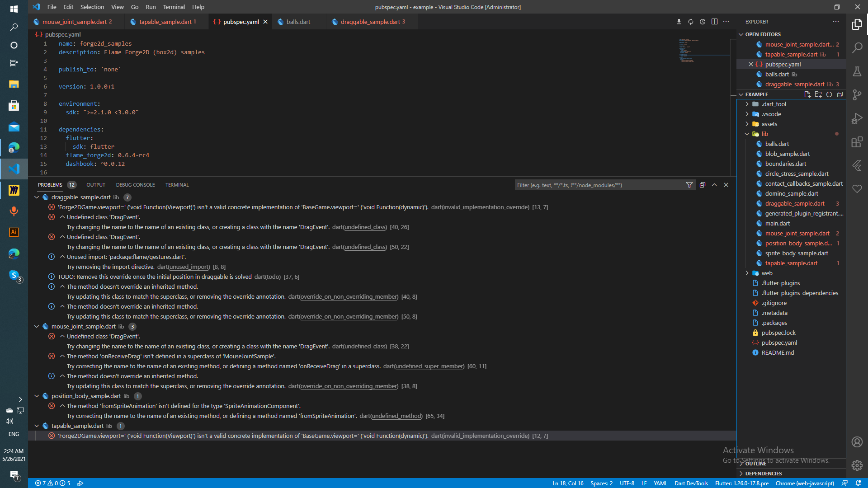The height and width of the screenshot is (488, 868).
Task: Click the Split Editor icon
Action: tap(714, 22)
